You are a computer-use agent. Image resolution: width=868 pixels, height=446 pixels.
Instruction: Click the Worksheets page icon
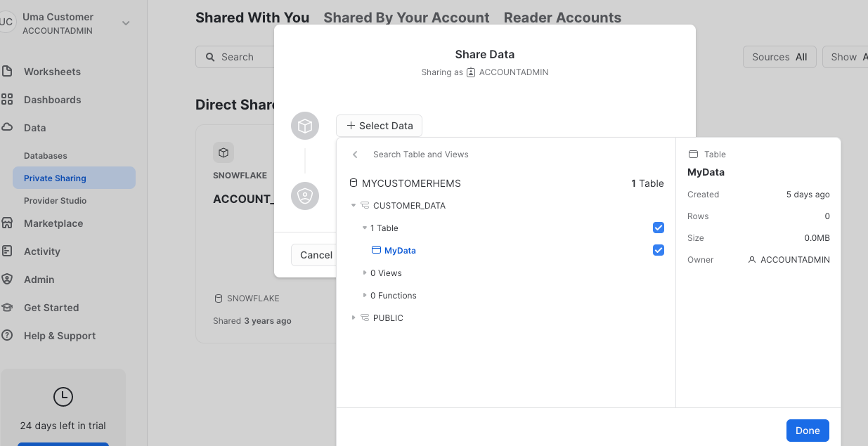coord(7,72)
